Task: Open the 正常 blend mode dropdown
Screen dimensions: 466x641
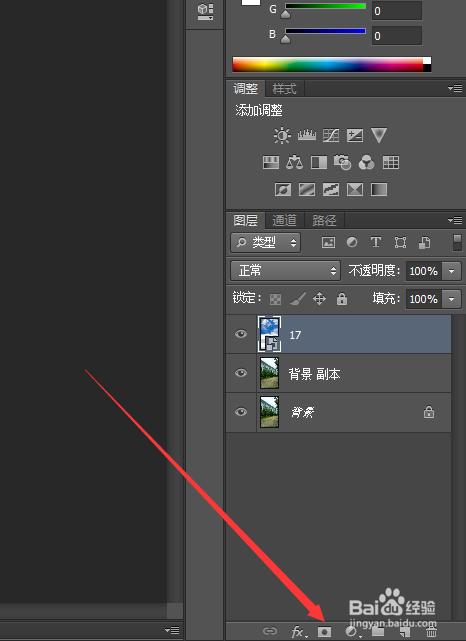Action: [285, 271]
